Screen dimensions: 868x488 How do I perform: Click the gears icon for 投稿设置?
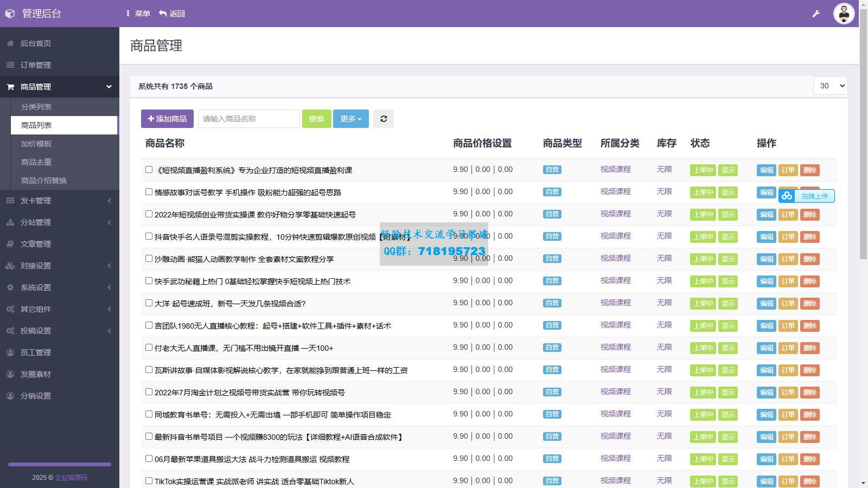point(10,331)
